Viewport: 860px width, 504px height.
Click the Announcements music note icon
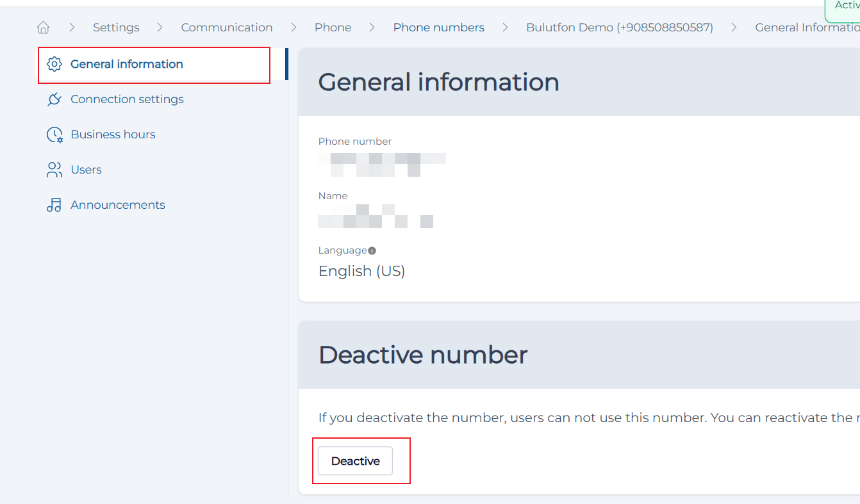point(54,204)
